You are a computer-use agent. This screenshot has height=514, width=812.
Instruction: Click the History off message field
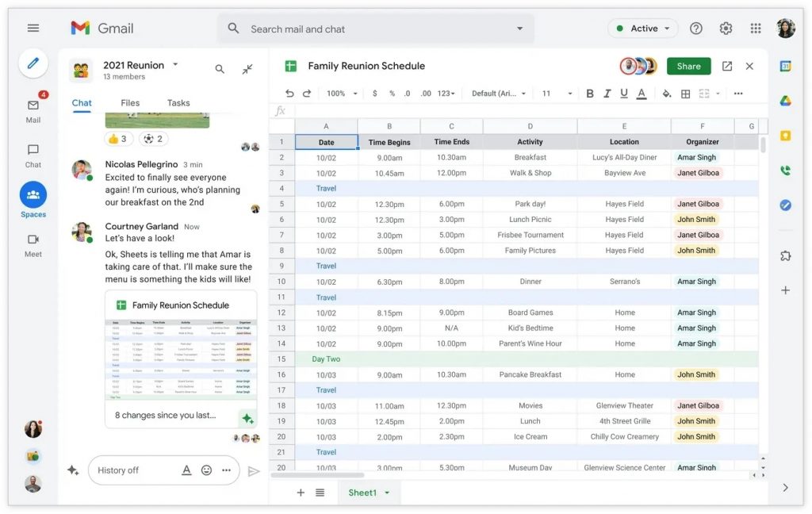click(x=135, y=470)
